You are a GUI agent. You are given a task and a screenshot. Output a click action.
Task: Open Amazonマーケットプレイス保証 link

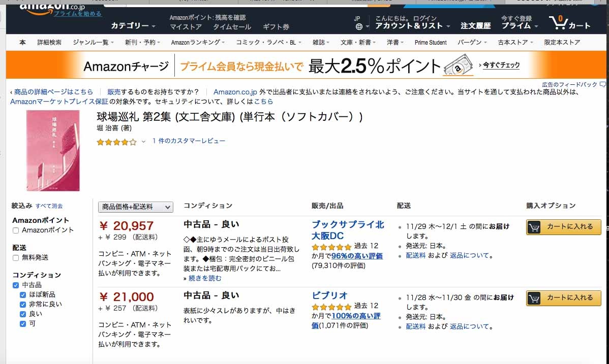tap(59, 102)
